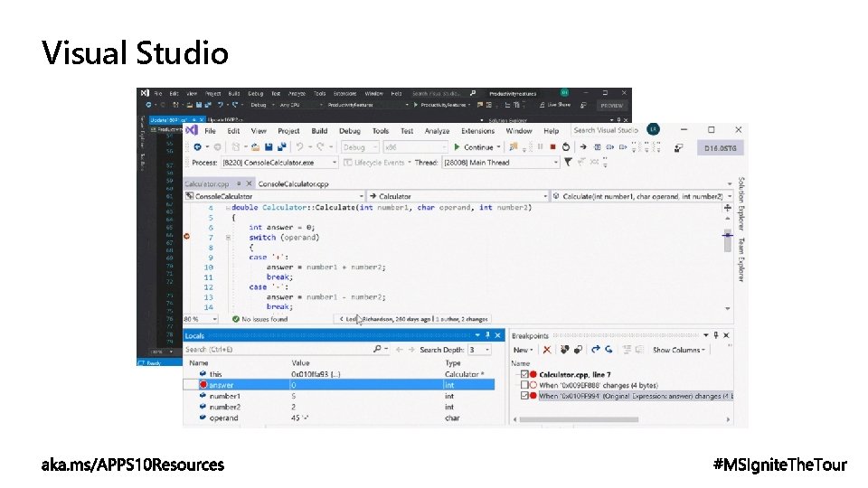Close the Calculator.cpp tab
The width and height of the screenshot is (868, 488).
pos(250,183)
